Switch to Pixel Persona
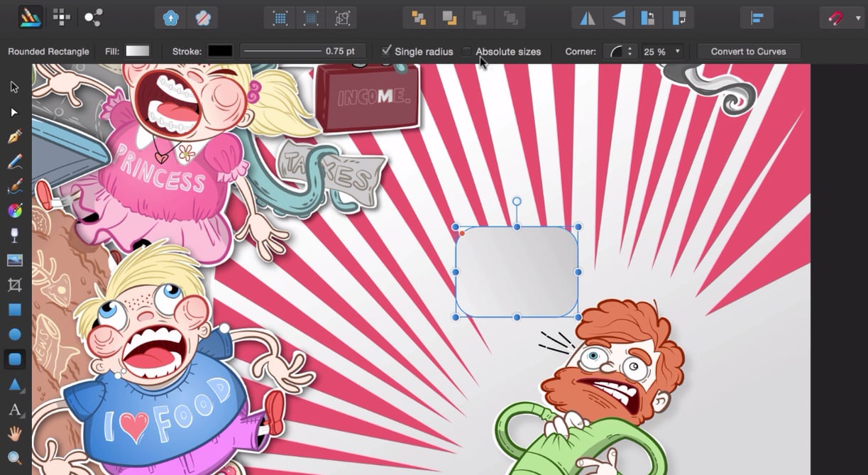Screen dimensions: 868x475 (x=62, y=18)
